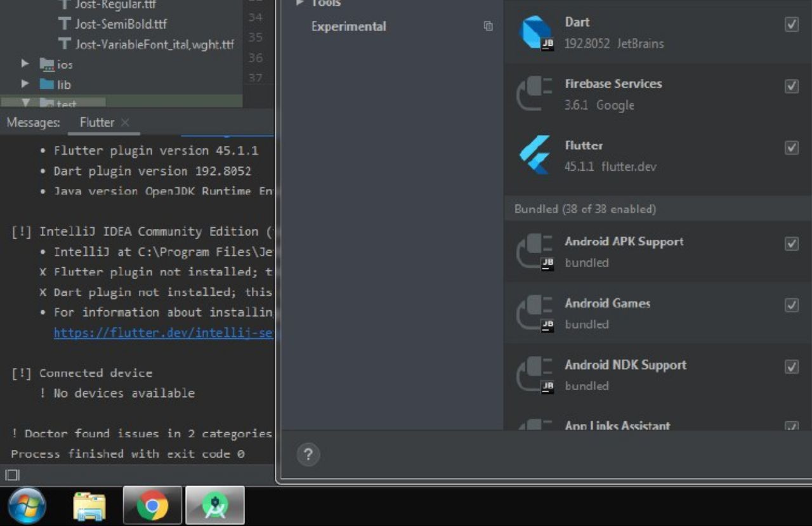Image resolution: width=812 pixels, height=526 pixels.
Task: Click Android NDK Support plugin name
Action: click(626, 365)
